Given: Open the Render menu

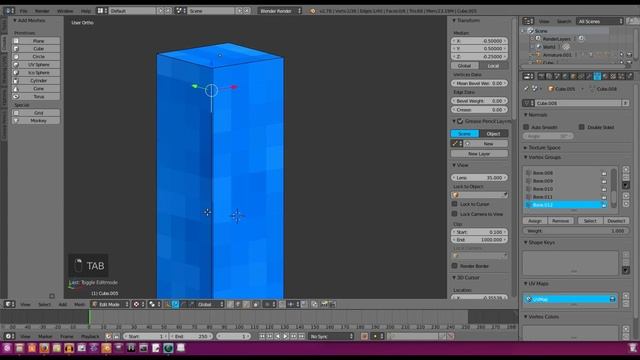Looking at the screenshot, I should pyautogui.click(x=42, y=11).
